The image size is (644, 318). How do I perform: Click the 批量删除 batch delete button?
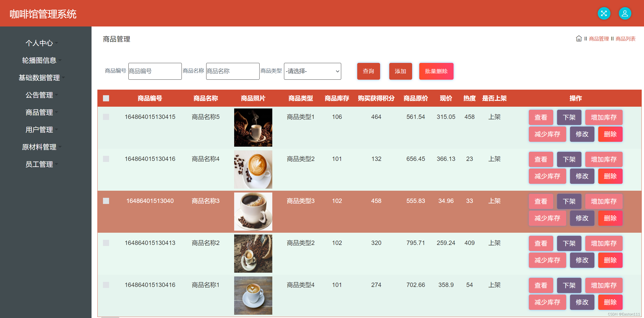pos(436,71)
